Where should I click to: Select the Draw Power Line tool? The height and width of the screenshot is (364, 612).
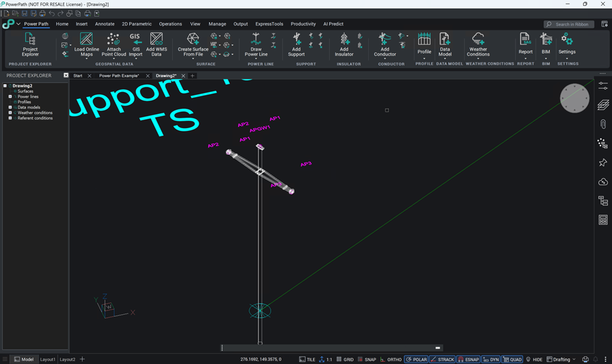point(256,45)
